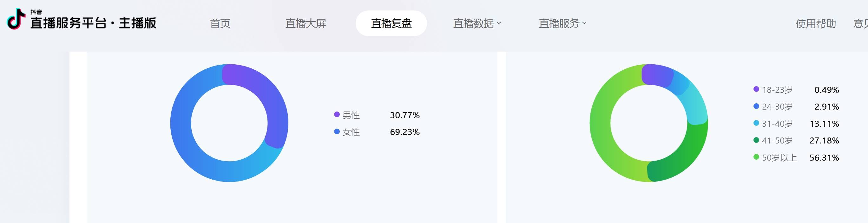Select the 直播复盘 tab

point(391,23)
